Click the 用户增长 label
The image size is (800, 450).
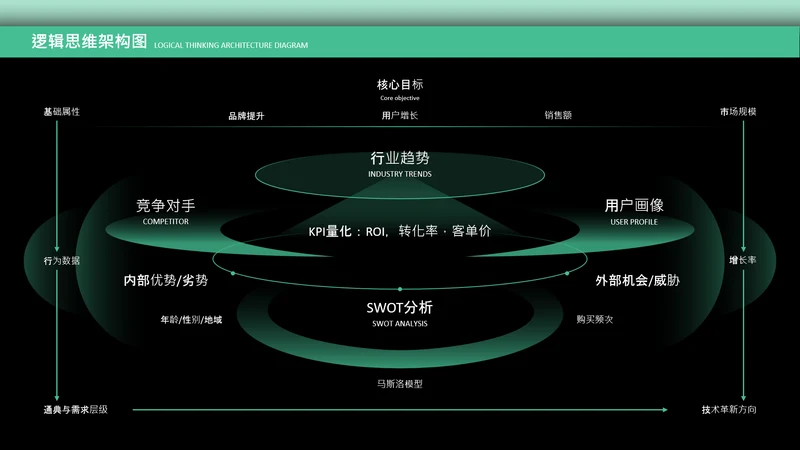coord(400,115)
